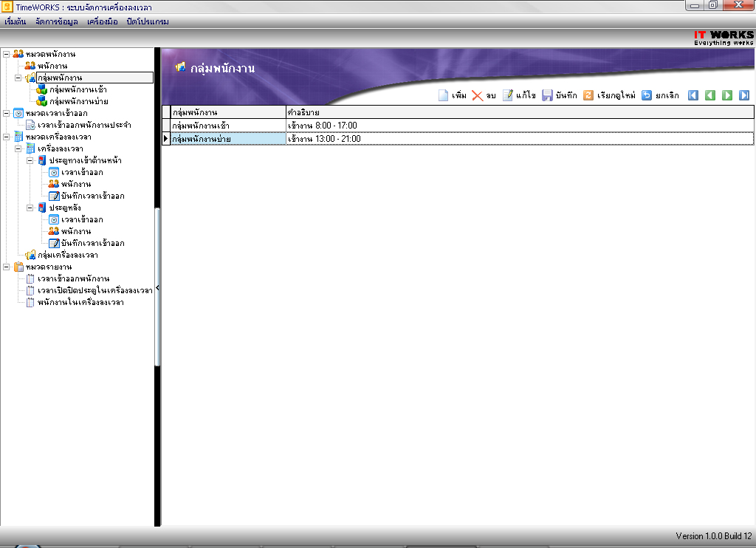Collapse the หมวดเครื่องลงเวลา tree node
This screenshot has width=756, height=548.
pos(7,137)
